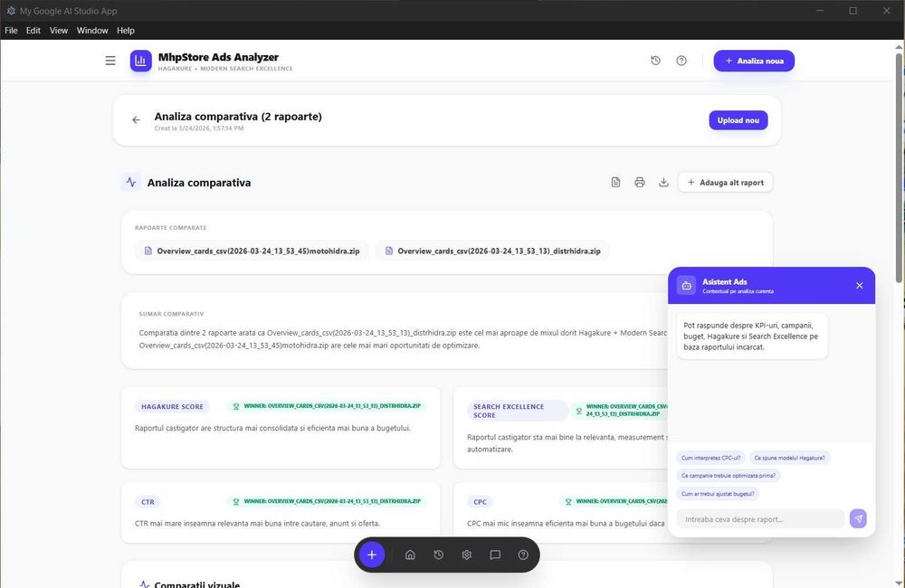Open settings gear in bottom dock
Image resolution: width=905 pixels, height=588 pixels.
[466, 555]
